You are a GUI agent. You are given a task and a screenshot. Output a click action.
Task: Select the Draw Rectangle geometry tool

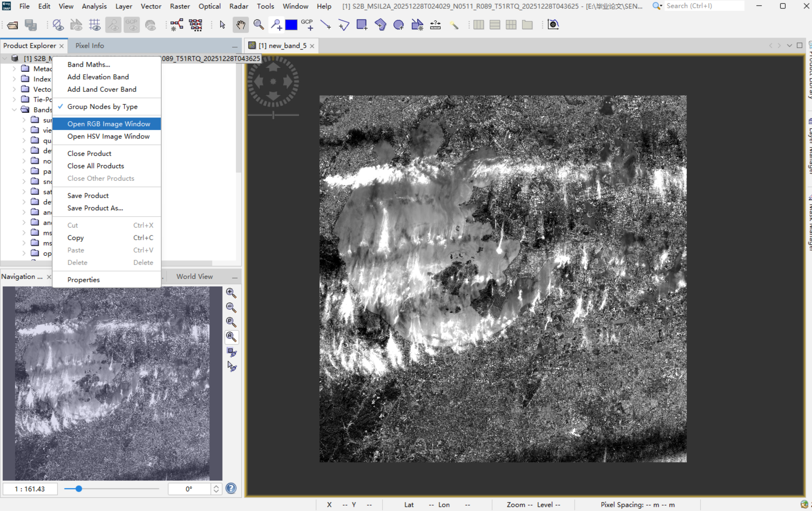coord(361,25)
